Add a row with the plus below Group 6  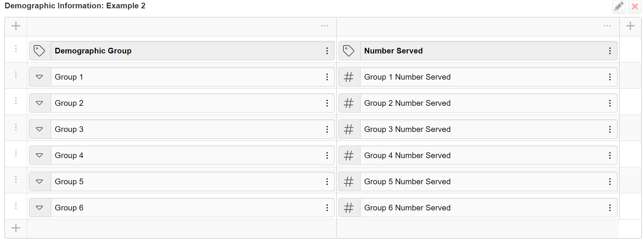tap(16, 228)
